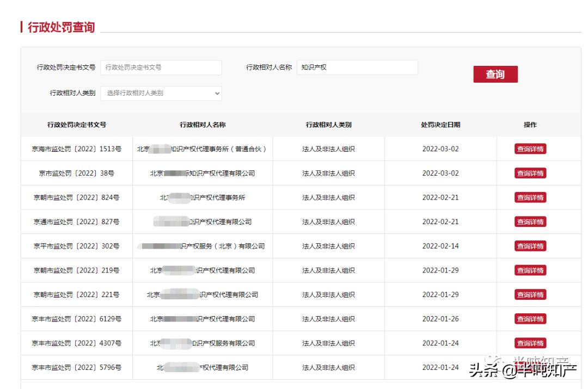The width and height of the screenshot is (588, 389).
Task: Click 查询详情 for 京丰市监处罚〔2022〕5796号
Action: click(530, 367)
